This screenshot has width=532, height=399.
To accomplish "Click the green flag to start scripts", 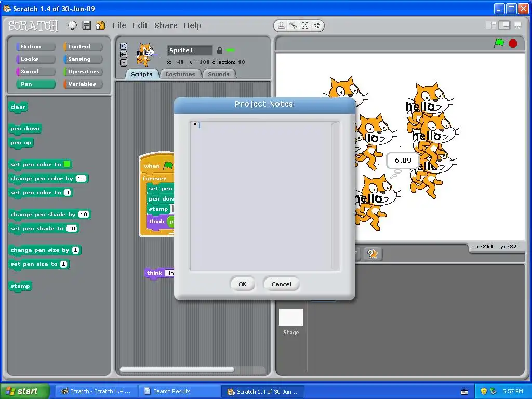I will pos(499,43).
